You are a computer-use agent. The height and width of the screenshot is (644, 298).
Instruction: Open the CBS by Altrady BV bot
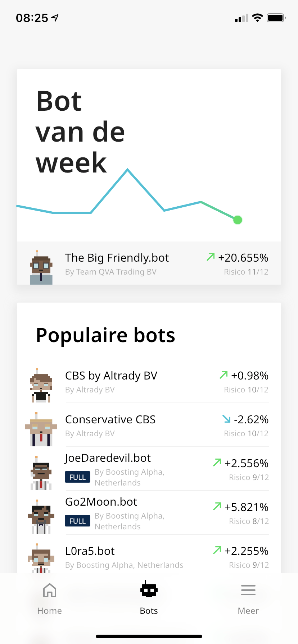pos(111,376)
